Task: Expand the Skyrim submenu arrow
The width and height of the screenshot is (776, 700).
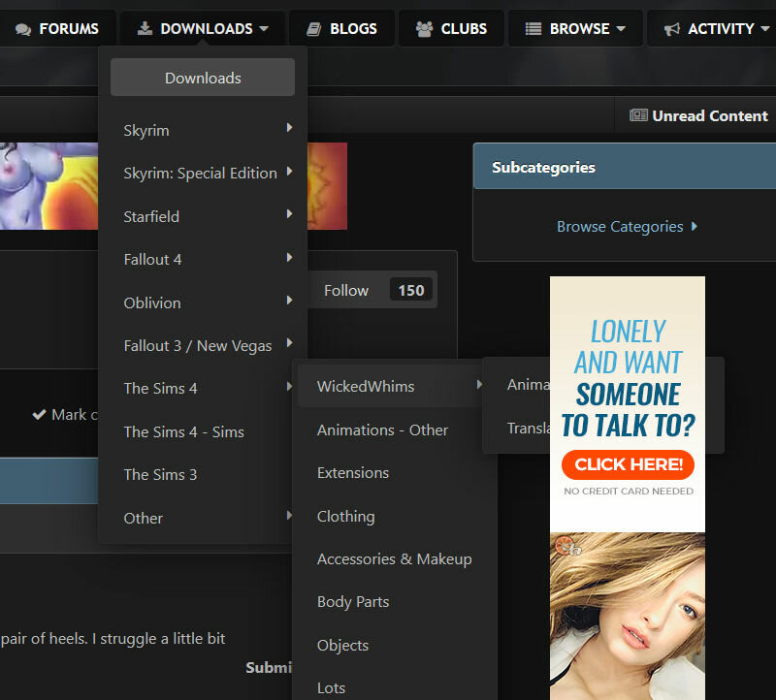Action: point(289,128)
